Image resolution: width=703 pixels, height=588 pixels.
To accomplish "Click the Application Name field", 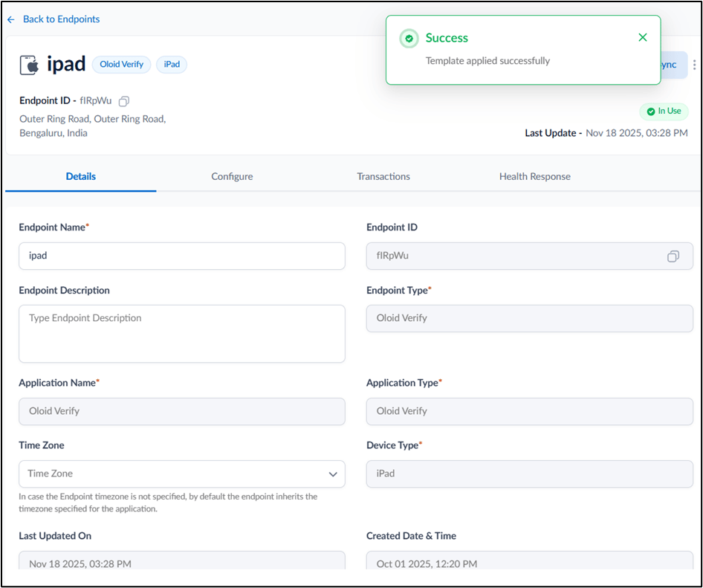I will (x=182, y=411).
